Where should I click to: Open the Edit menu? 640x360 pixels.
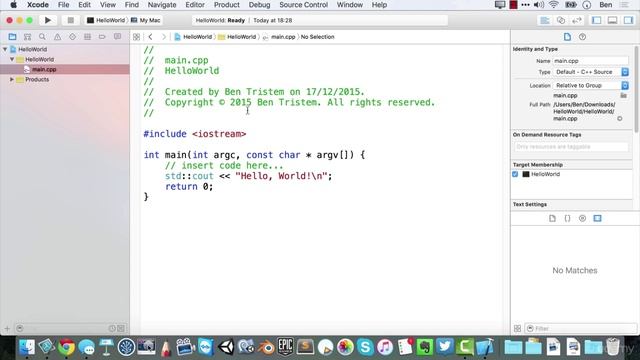click(x=84, y=5)
